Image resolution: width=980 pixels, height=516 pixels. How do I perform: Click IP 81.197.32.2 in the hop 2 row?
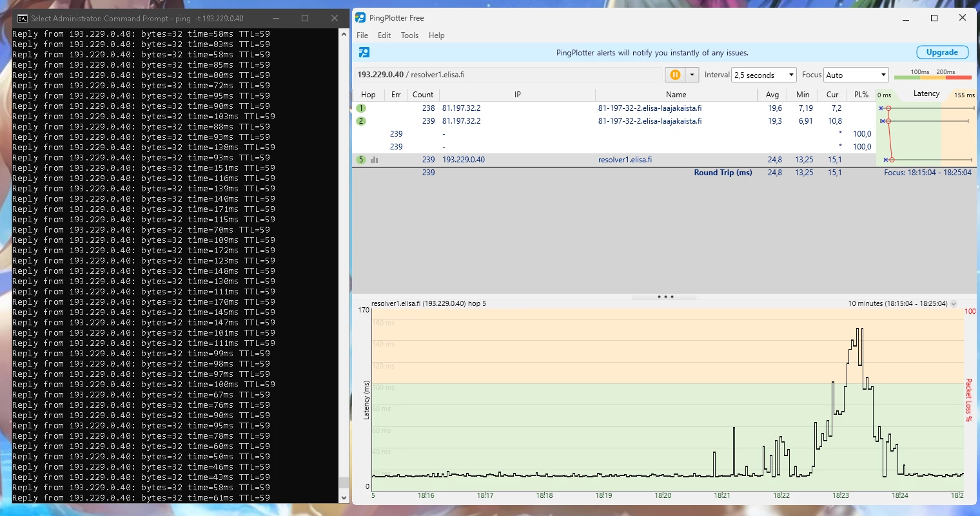click(x=462, y=121)
